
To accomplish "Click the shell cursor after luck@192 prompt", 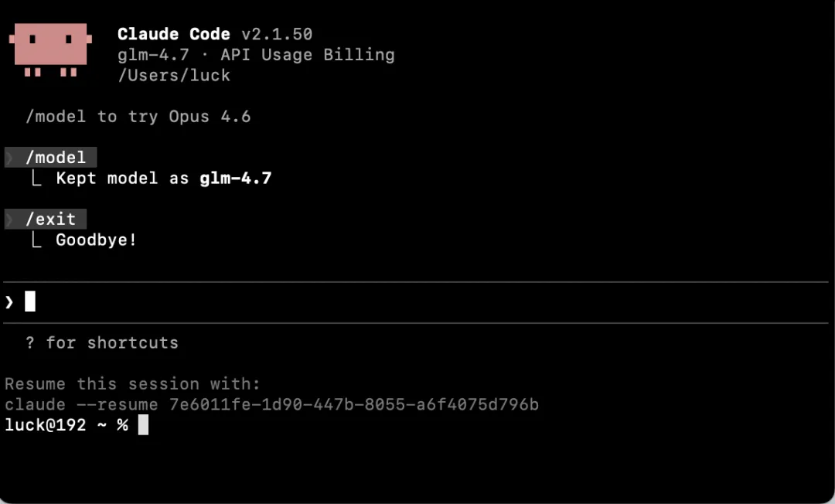I will (143, 424).
